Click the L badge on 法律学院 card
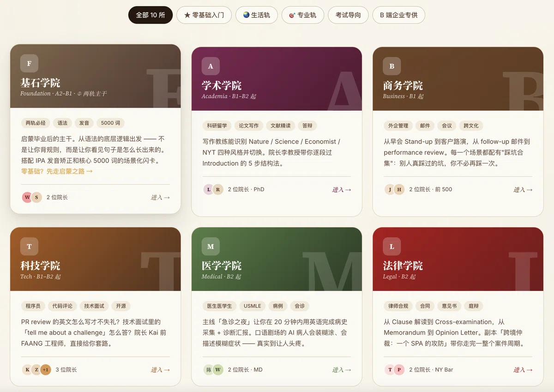 pyautogui.click(x=392, y=247)
